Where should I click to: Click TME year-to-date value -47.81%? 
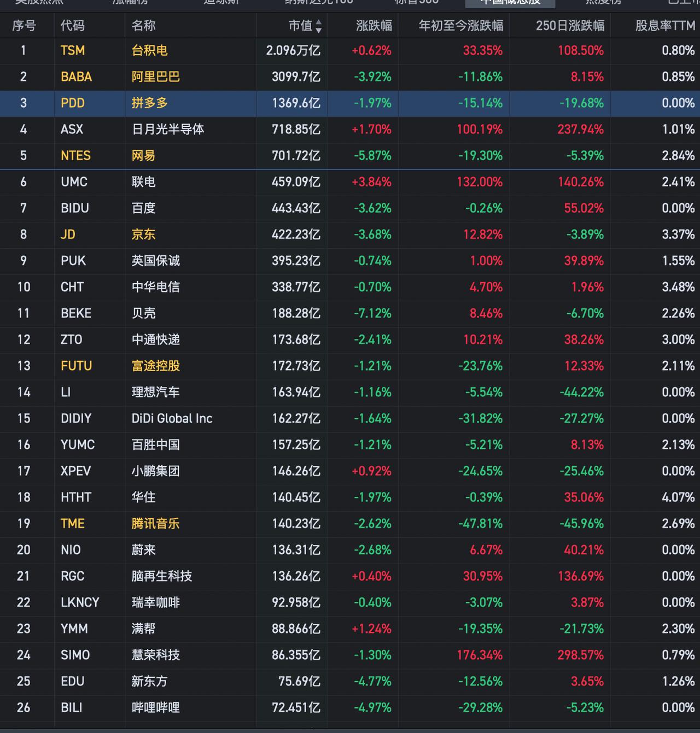click(x=480, y=523)
